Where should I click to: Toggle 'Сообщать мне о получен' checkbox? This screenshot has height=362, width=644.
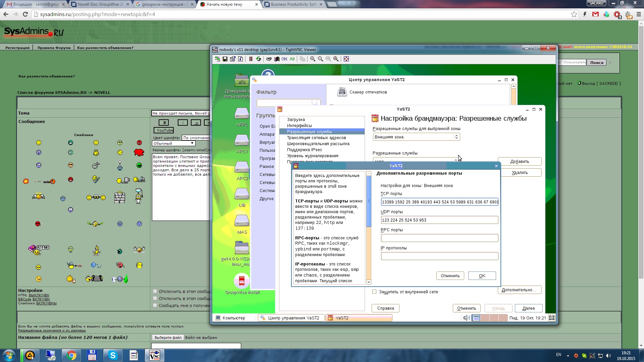point(155,305)
